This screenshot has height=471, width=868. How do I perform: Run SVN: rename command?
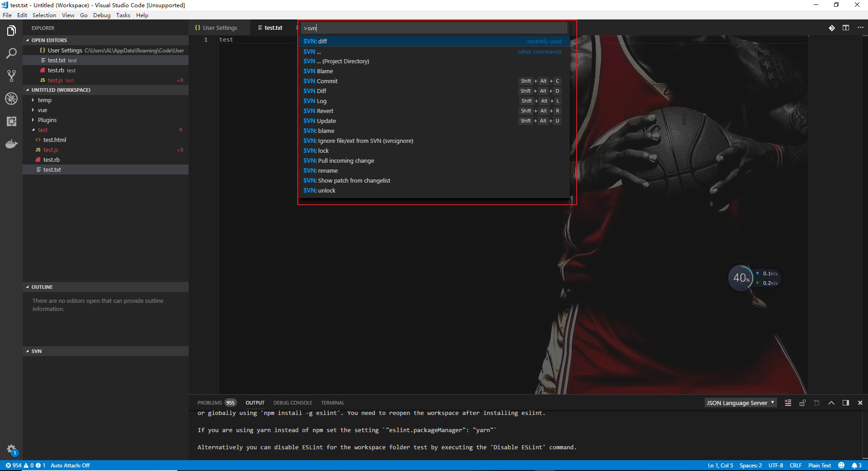click(x=433, y=171)
